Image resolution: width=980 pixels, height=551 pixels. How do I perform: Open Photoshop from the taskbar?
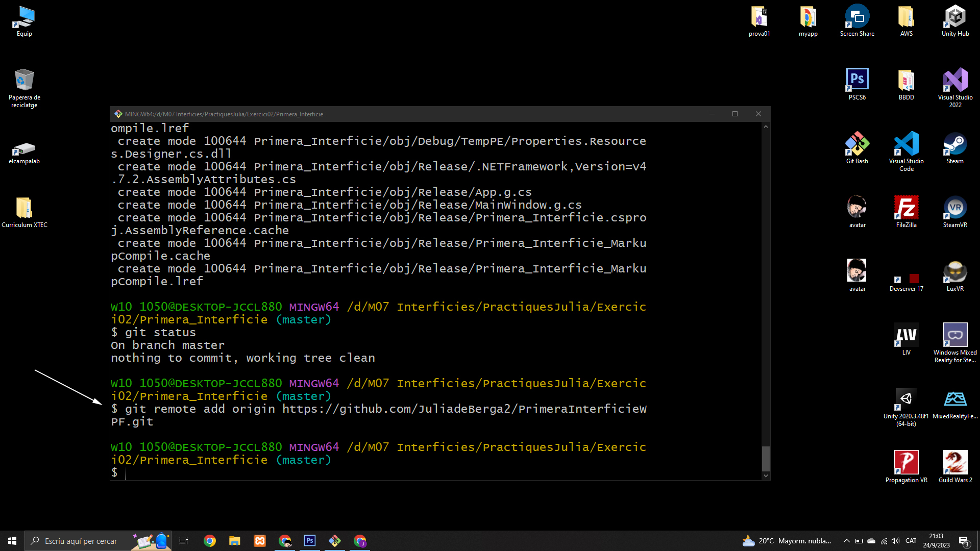tap(310, 541)
